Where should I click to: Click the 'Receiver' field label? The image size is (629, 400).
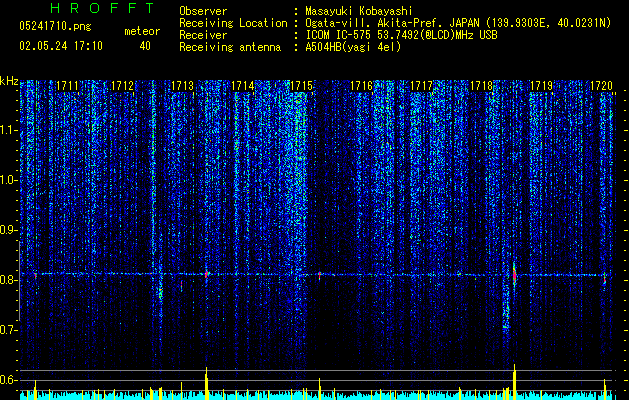(203, 35)
